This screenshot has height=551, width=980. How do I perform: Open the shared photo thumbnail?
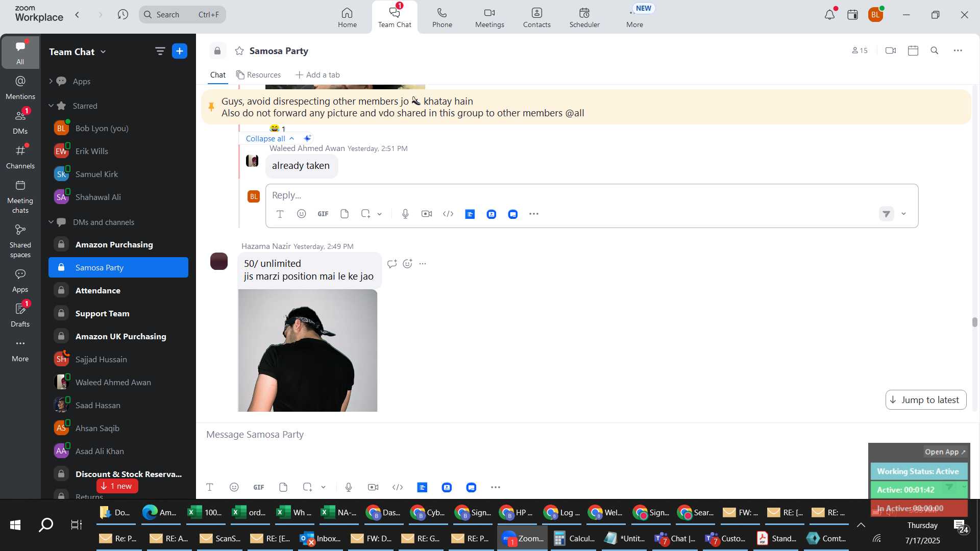tap(307, 350)
